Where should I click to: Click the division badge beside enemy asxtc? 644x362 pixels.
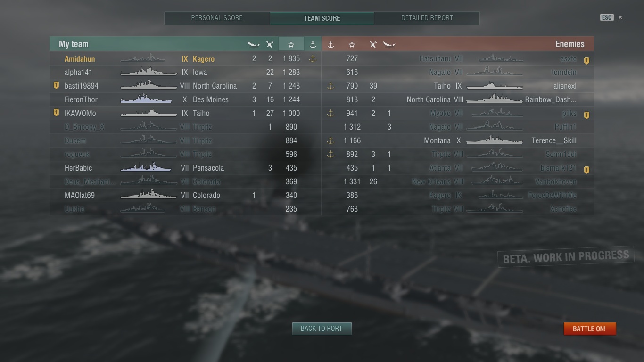[x=586, y=60]
